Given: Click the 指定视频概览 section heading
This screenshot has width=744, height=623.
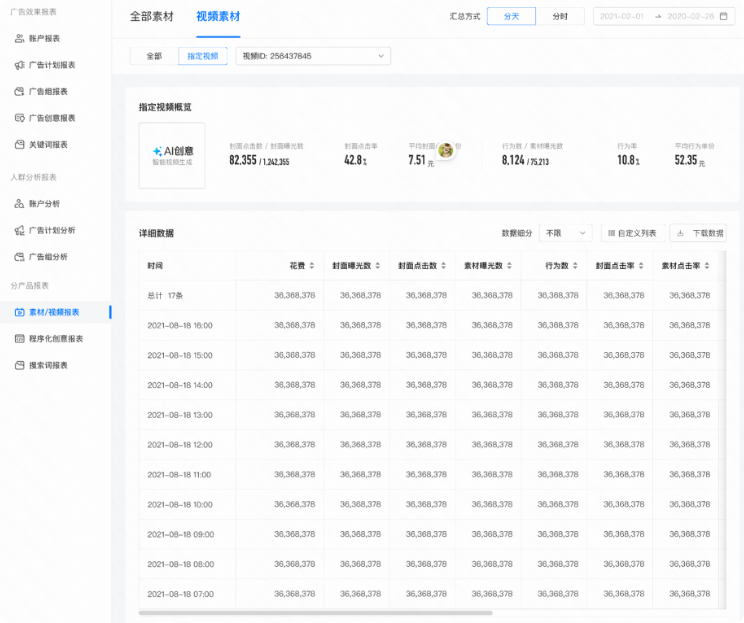Looking at the screenshot, I should click(x=165, y=107).
